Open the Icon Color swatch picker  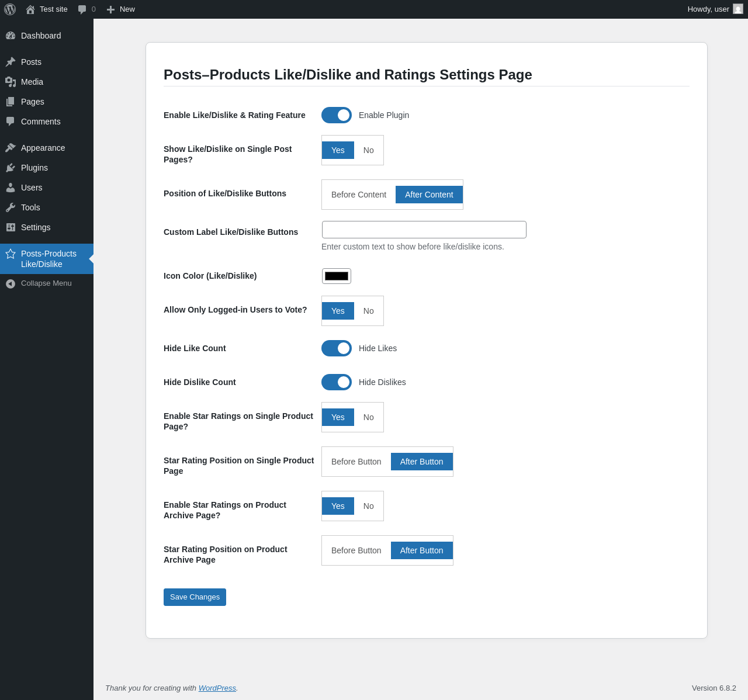(x=337, y=276)
